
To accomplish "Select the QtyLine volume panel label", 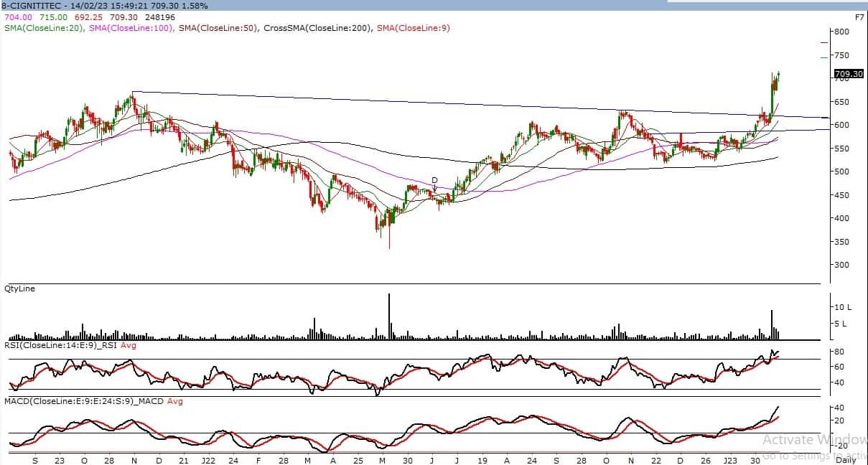I will tap(19, 288).
